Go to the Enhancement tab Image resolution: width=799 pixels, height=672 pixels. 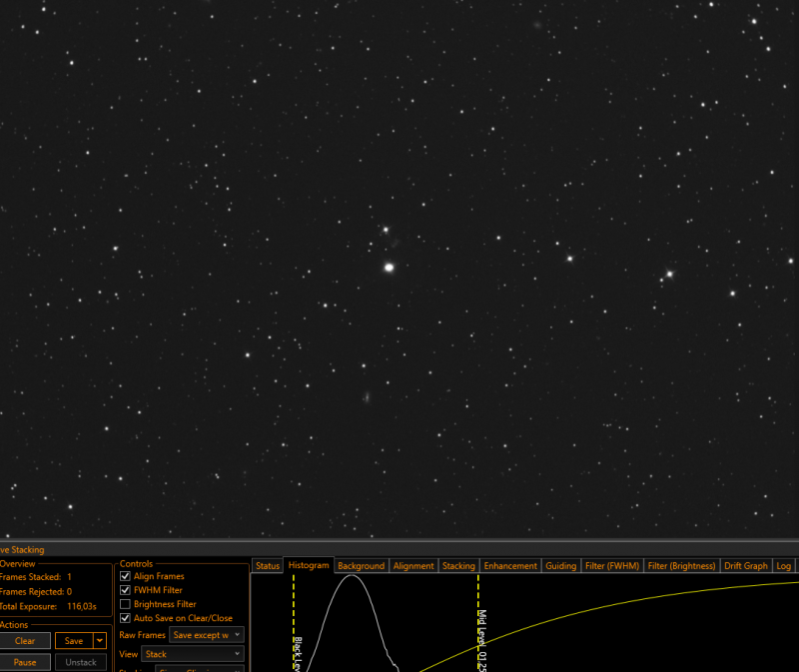510,565
